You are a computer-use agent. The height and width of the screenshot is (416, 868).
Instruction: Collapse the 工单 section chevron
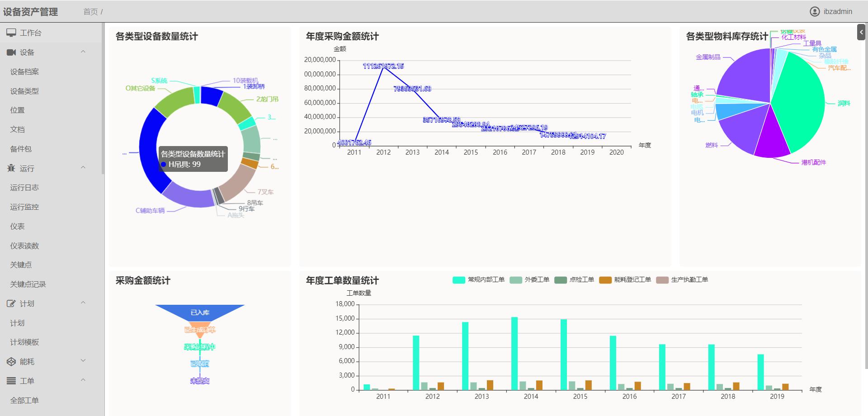pyautogui.click(x=83, y=380)
